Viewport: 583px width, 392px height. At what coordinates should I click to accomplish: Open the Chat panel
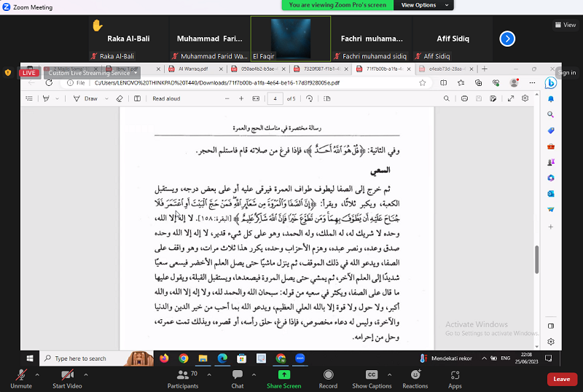(x=238, y=379)
